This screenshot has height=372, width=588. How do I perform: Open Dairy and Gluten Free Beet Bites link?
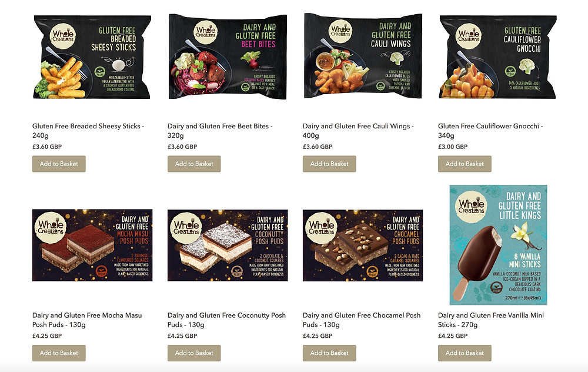[x=220, y=131]
